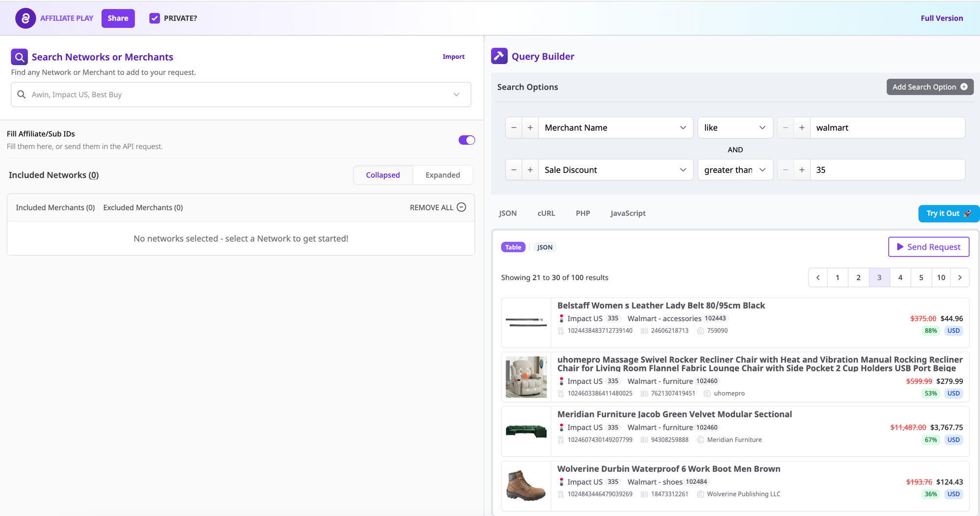Click the Meridian green sectional thumbnail
The height and width of the screenshot is (516, 980).
pyautogui.click(x=526, y=431)
